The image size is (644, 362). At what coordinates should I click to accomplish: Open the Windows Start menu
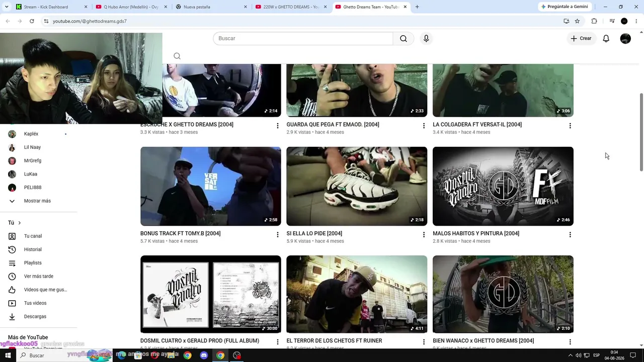[8, 355]
